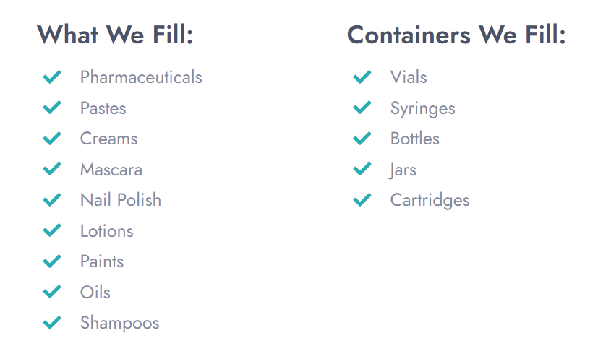Select the Bottles list item

point(414,139)
